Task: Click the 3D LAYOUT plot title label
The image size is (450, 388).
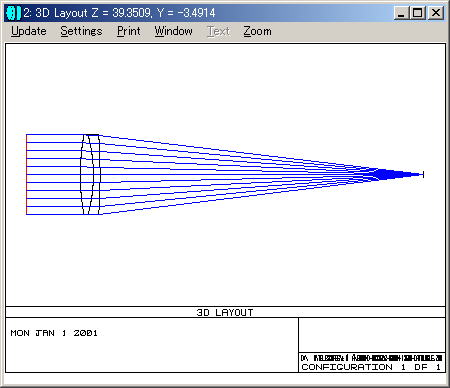Action: (x=225, y=312)
